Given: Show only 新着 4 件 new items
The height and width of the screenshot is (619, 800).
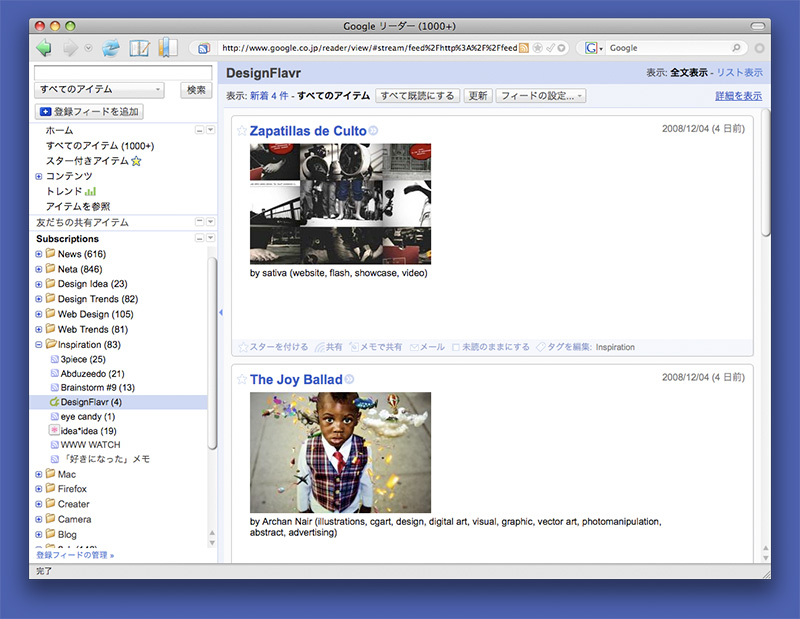Looking at the screenshot, I should [269, 95].
